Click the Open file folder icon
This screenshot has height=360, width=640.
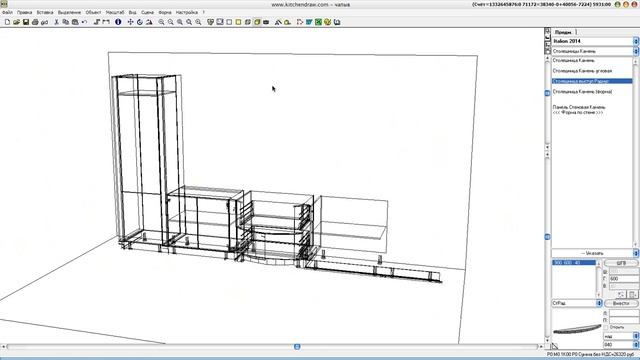pos(16,22)
